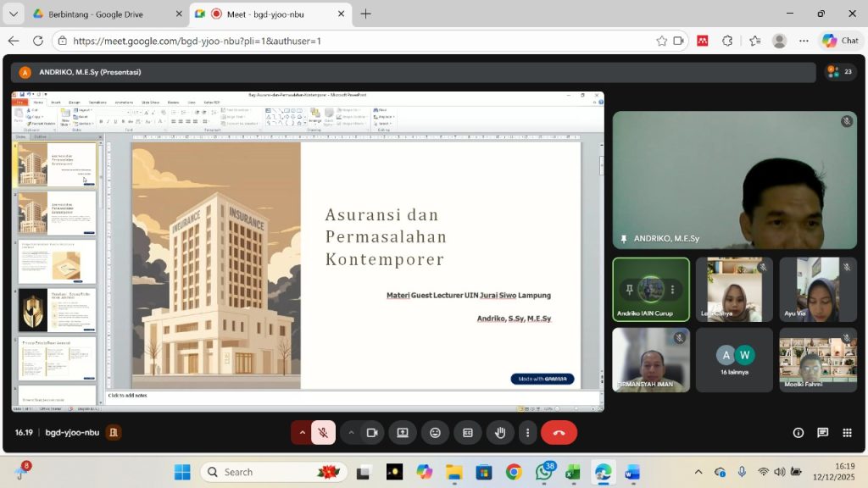Toggle the camera on in Meet

tap(371, 432)
